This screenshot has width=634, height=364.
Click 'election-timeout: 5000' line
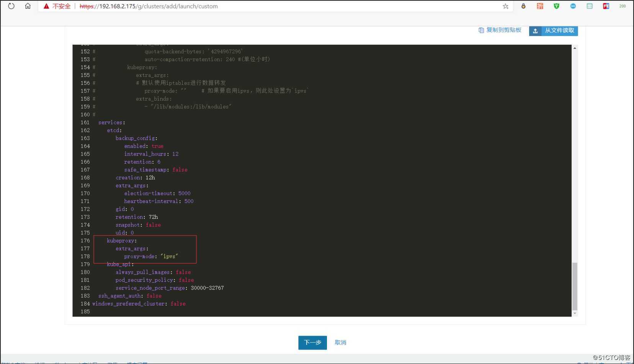point(157,193)
